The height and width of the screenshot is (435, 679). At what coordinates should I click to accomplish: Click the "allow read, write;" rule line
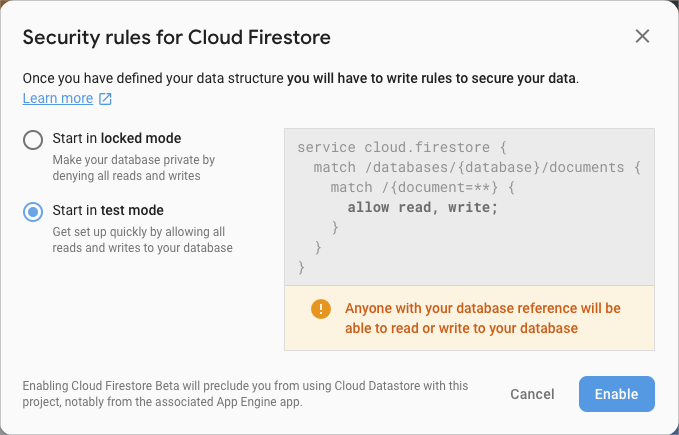422,208
